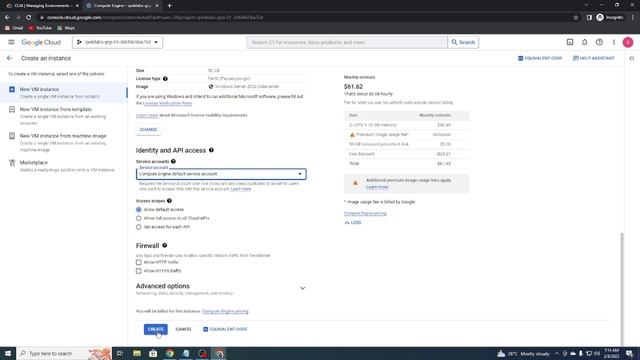Enable Allow HTTPS traffic checkbox

pos(139,271)
